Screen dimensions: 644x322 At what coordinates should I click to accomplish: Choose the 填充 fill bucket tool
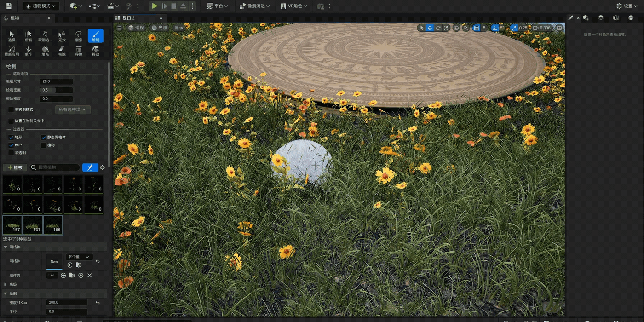45,51
